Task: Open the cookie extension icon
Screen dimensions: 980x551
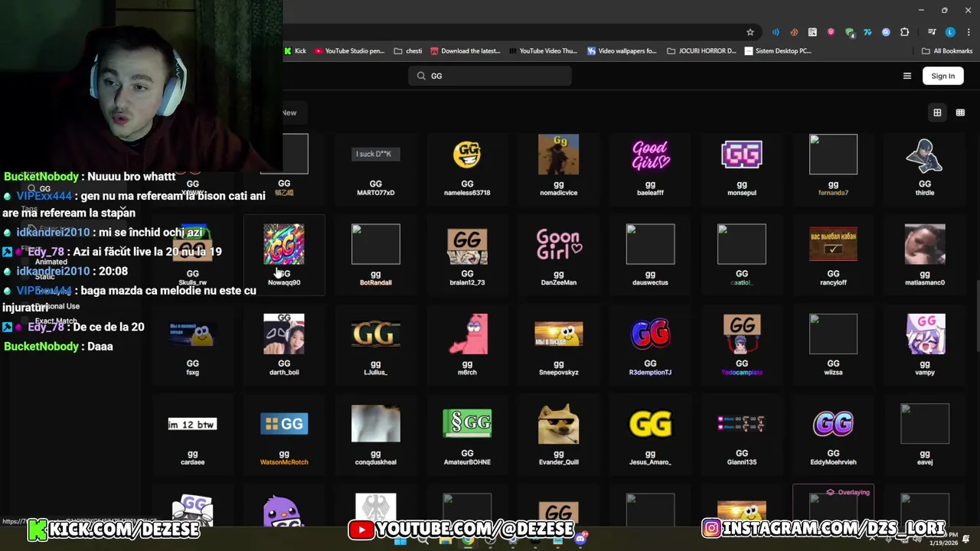Action: pyautogui.click(x=794, y=32)
